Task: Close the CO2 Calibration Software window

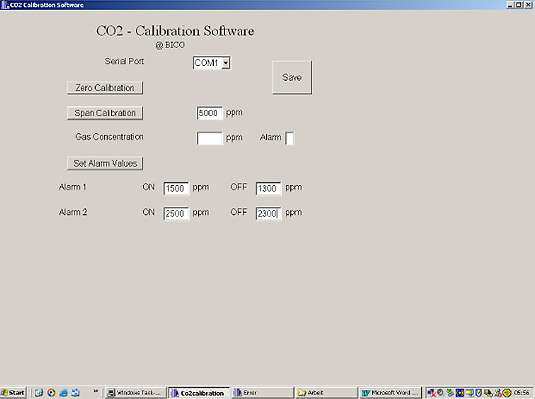Action: click(527, 5)
